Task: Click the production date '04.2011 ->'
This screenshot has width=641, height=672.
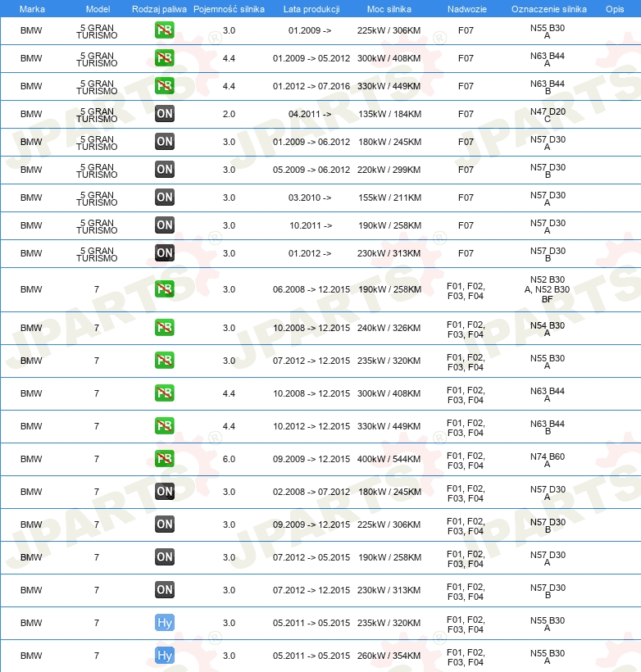Action: pyautogui.click(x=310, y=114)
